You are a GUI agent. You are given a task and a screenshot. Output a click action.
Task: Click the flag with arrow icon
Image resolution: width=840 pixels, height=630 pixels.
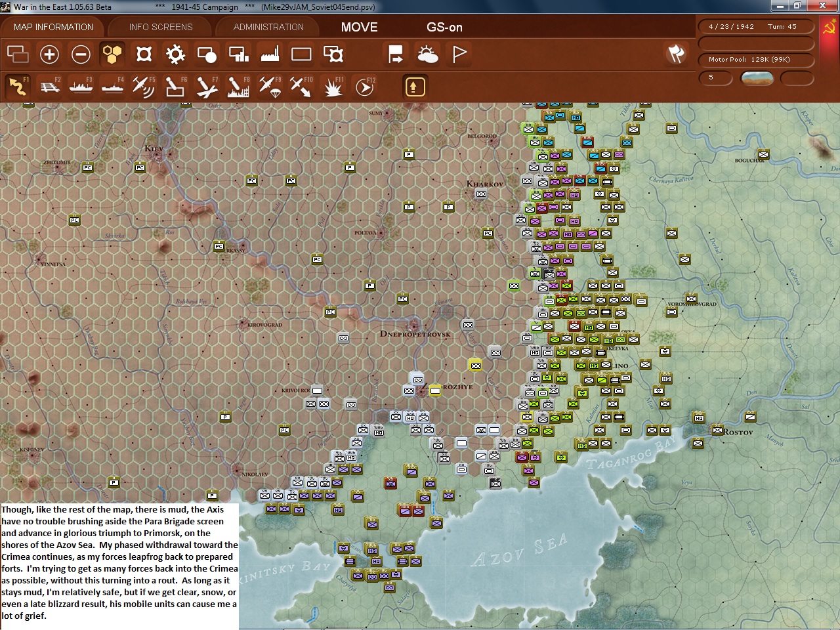coord(396,54)
